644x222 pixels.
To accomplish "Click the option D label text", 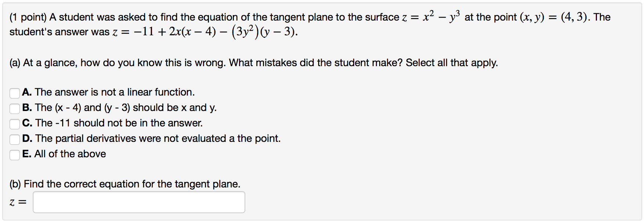I will pyautogui.click(x=158, y=139).
